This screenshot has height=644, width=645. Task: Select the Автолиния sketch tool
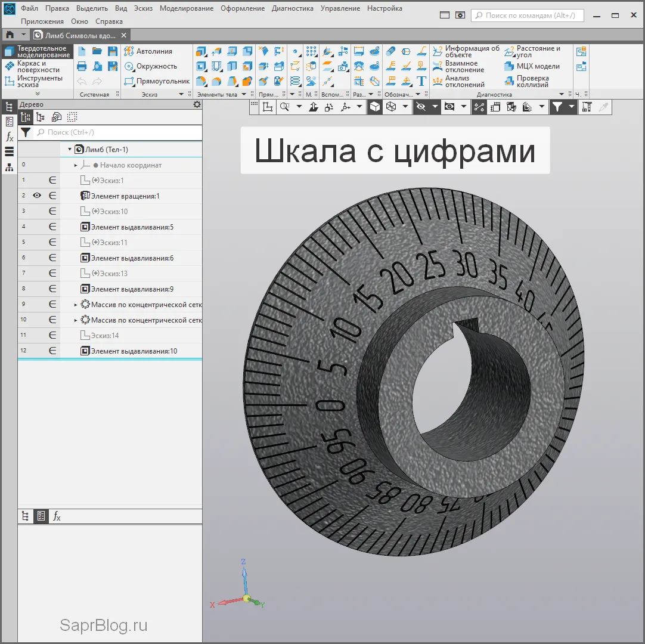(148, 51)
